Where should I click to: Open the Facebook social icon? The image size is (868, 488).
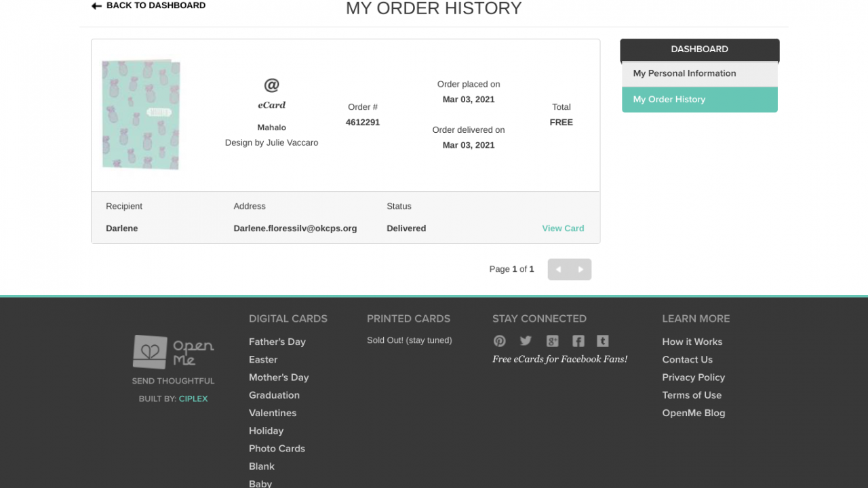[x=578, y=341]
